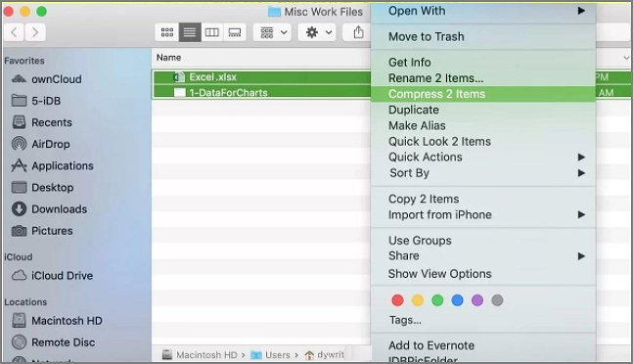Click the Downloads arrow icon
This screenshot has height=364, width=633.
19,208
